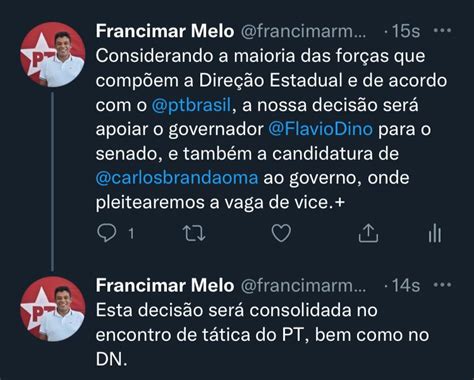Open replies on the first tweet
Image resolution: width=474 pixels, height=380 pixels.
click(x=107, y=233)
